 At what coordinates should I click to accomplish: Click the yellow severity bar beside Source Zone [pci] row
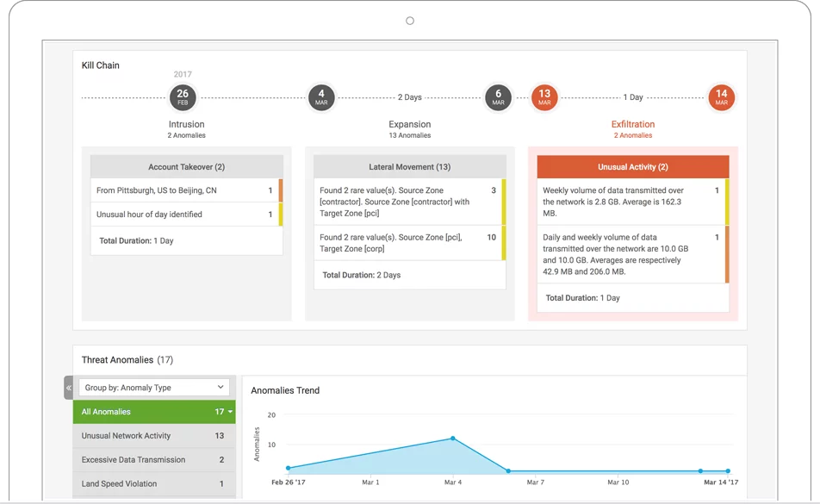pyautogui.click(x=504, y=243)
